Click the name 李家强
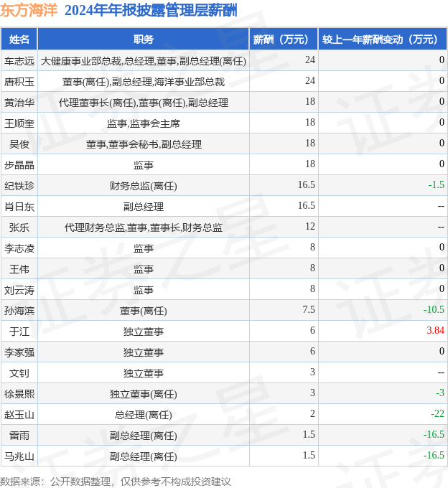Image resolution: width=448 pixels, height=488 pixels. [19, 352]
